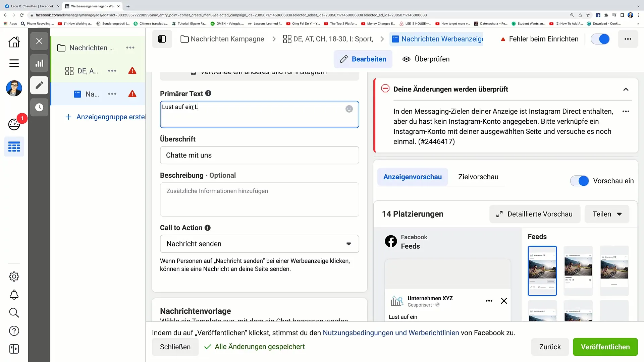The height and width of the screenshot is (362, 644).
Task: Open the hamburger menu in left sidebar
Action: pos(14,63)
